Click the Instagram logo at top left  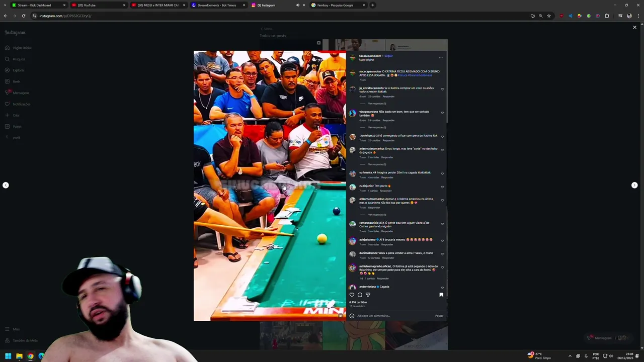coord(15,33)
